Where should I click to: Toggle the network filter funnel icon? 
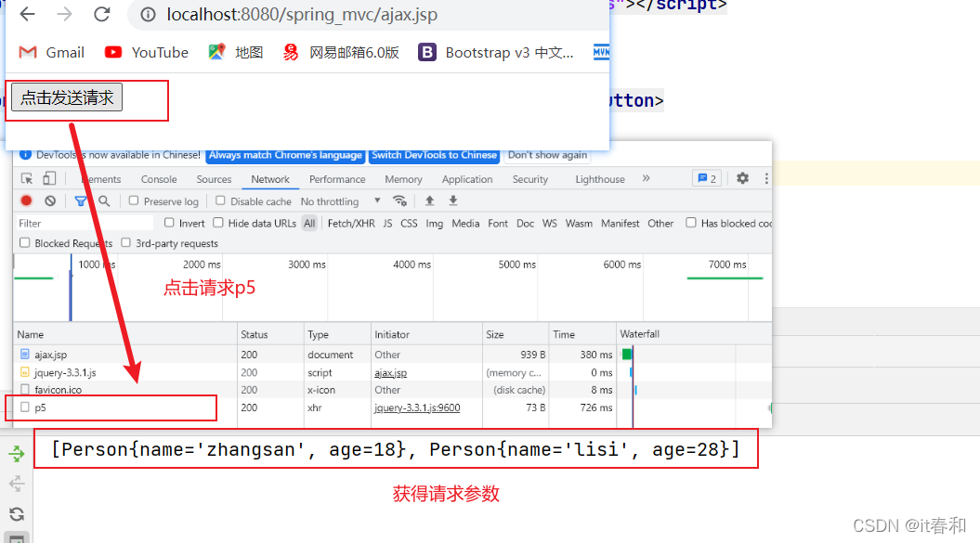pyautogui.click(x=81, y=201)
